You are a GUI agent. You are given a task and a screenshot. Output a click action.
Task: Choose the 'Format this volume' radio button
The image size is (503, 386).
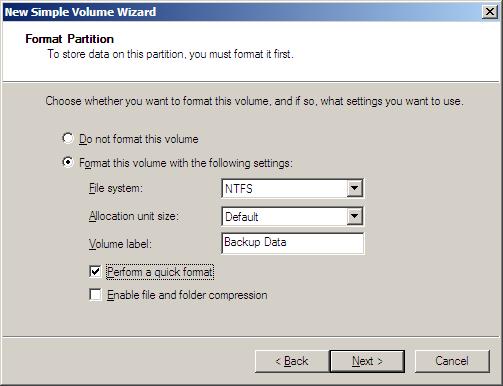68,162
